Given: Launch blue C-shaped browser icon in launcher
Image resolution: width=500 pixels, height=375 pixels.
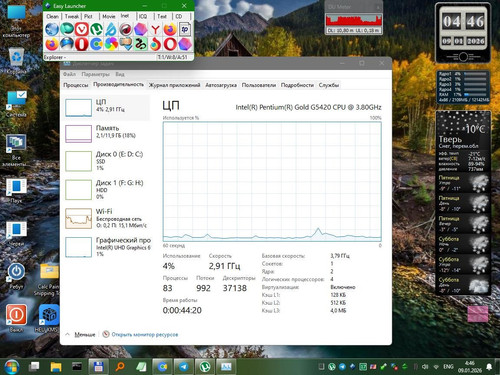Looking at the screenshot, I should (96, 44).
